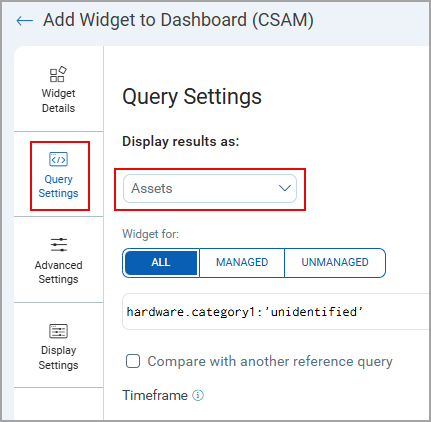Screen dimensions: 431x422
Task: Go to Widget Details tab label
Action: click(58, 101)
